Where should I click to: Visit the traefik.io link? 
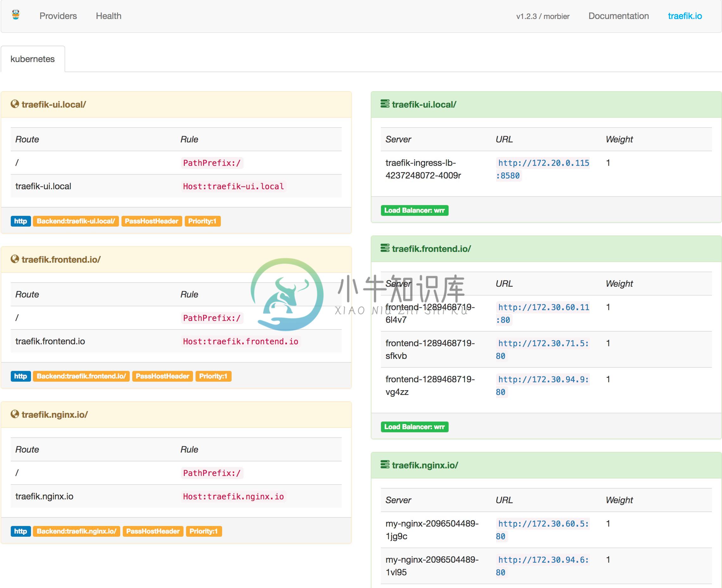[x=685, y=16]
